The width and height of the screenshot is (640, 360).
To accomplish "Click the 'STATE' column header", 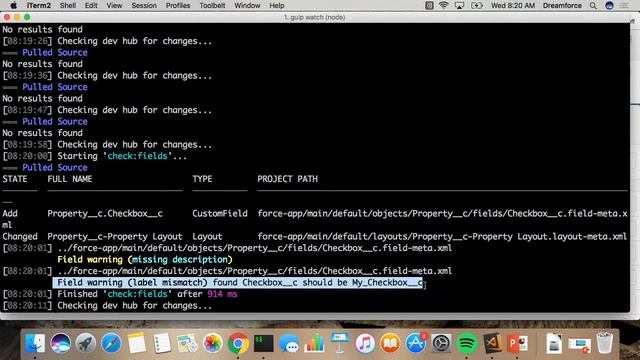I will point(15,179).
